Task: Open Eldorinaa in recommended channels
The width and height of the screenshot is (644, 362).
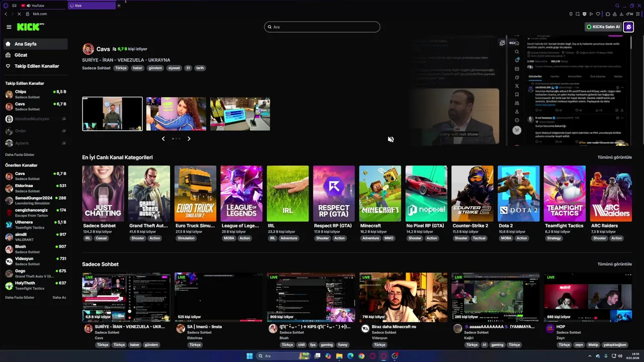Action: pyautogui.click(x=35, y=188)
